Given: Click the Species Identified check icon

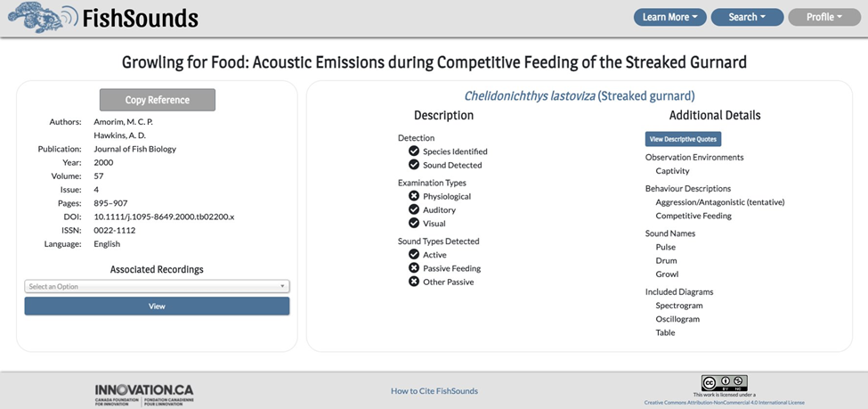Looking at the screenshot, I should click(413, 151).
